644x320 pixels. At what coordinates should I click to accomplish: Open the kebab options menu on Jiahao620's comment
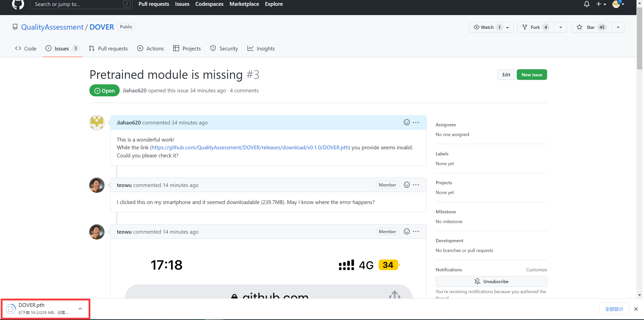coord(416,122)
